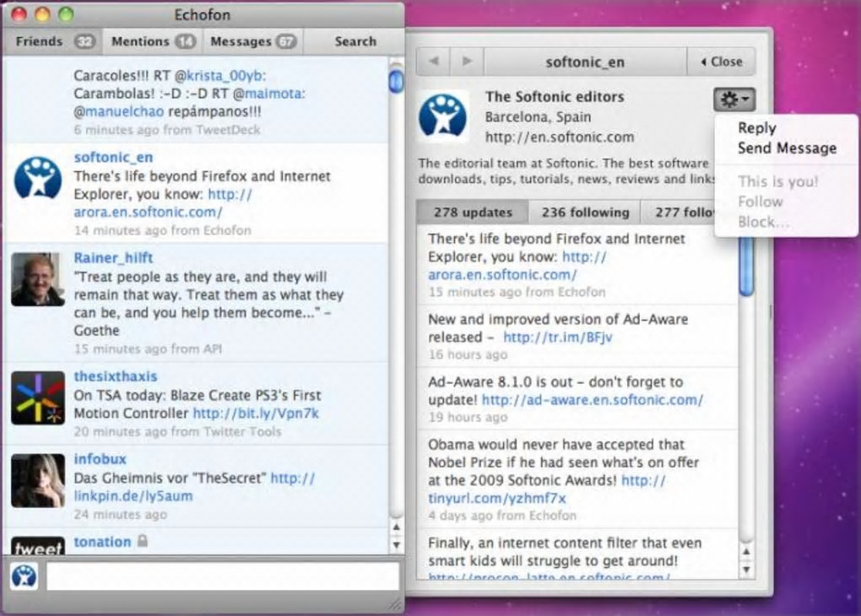Viewport: 861px width, 616px height.
Task: Select the Obama Nobel Prize tweet text
Action: (563, 472)
